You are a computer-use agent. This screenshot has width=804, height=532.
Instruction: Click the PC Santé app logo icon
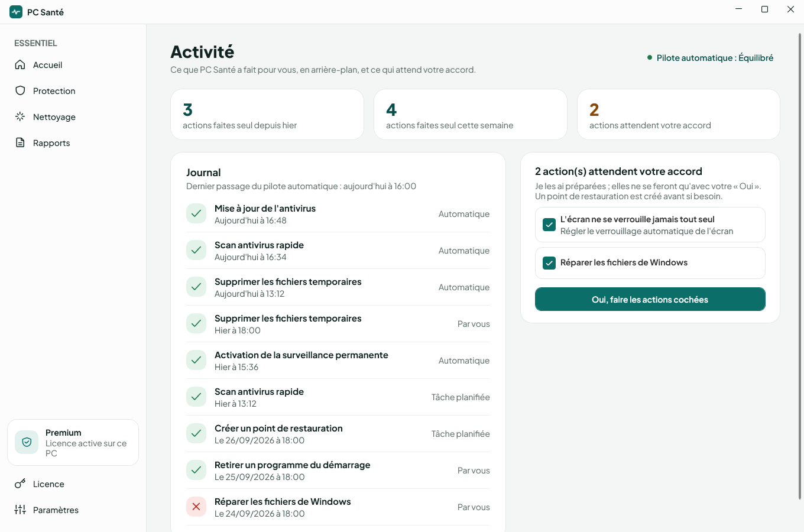[x=16, y=12]
